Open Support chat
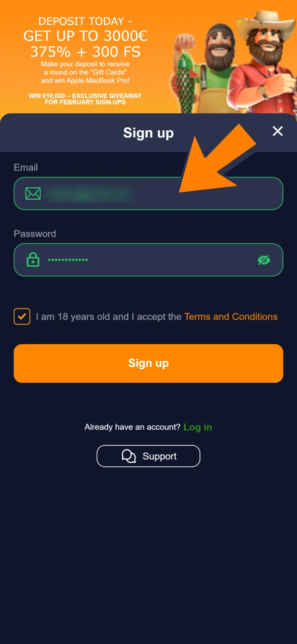297x644 pixels. [x=148, y=456]
